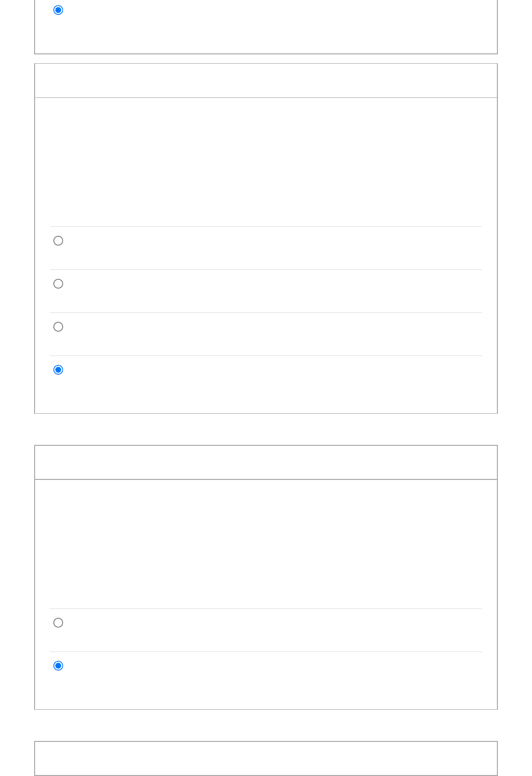Click the header bar of the two-option card
532x776 pixels.
266,463
